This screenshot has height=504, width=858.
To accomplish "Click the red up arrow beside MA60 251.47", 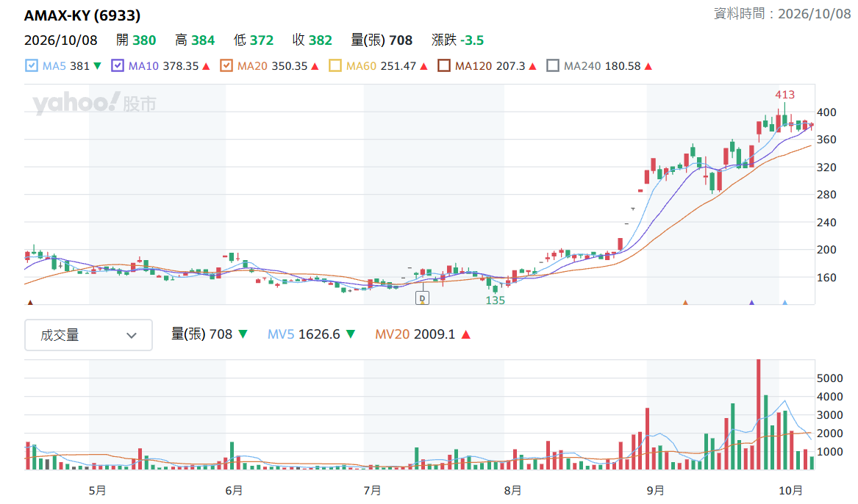I will [x=423, y=66].
